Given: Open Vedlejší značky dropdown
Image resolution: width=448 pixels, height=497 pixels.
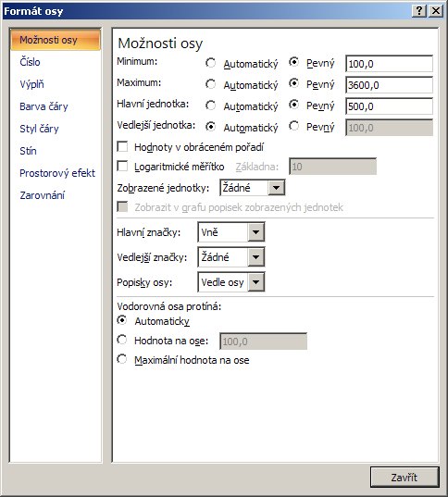Looking at the screenshot, I should pos(255,256).
